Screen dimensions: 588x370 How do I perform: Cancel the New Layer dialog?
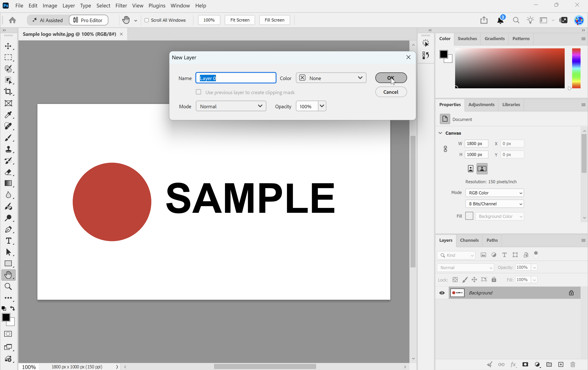pos(391,92)
